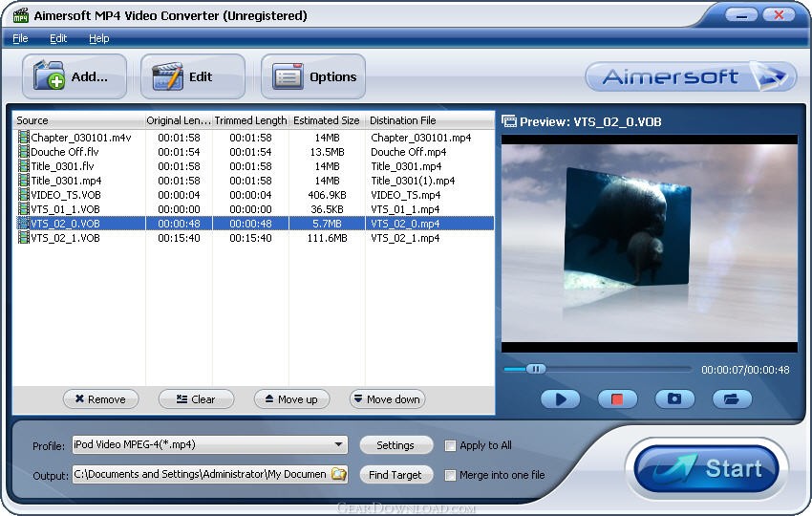Click the Output path field

[x=202, y=474]
